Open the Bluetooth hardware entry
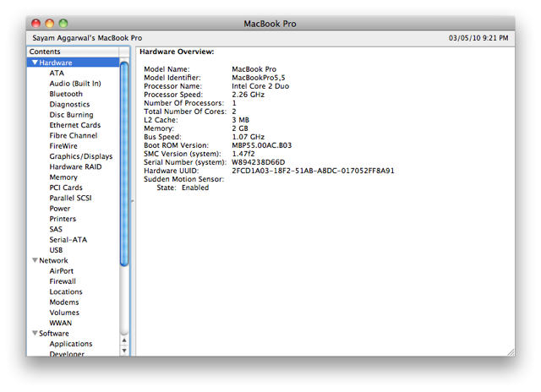The height and width of the screenshot is (392, 541). [66, 94]
